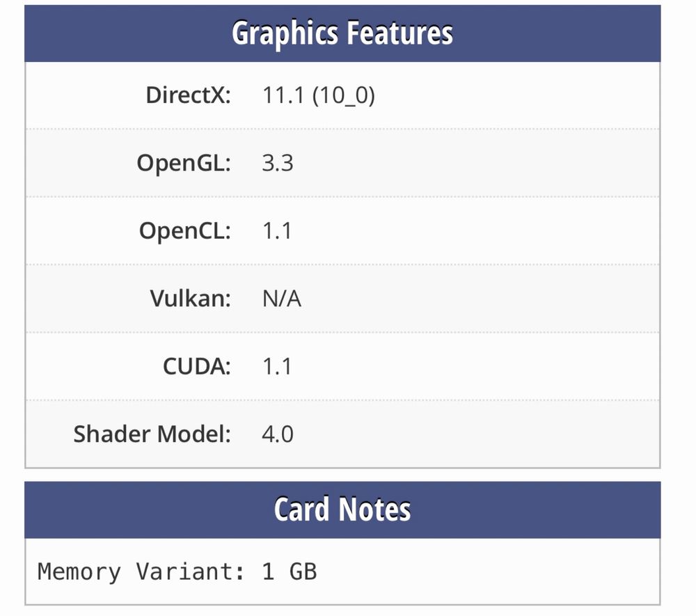Select the Vulkan label

(191, 298)
